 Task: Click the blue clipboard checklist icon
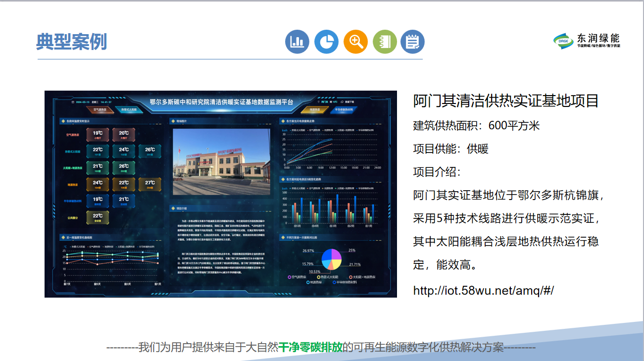[x=412, y=42]
